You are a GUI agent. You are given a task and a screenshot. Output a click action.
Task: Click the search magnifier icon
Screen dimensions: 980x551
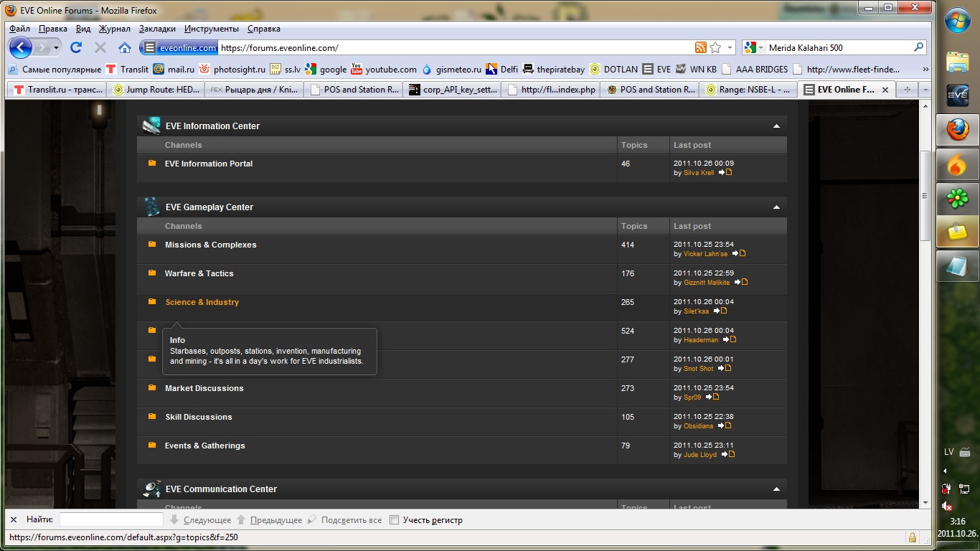point(918,48)
